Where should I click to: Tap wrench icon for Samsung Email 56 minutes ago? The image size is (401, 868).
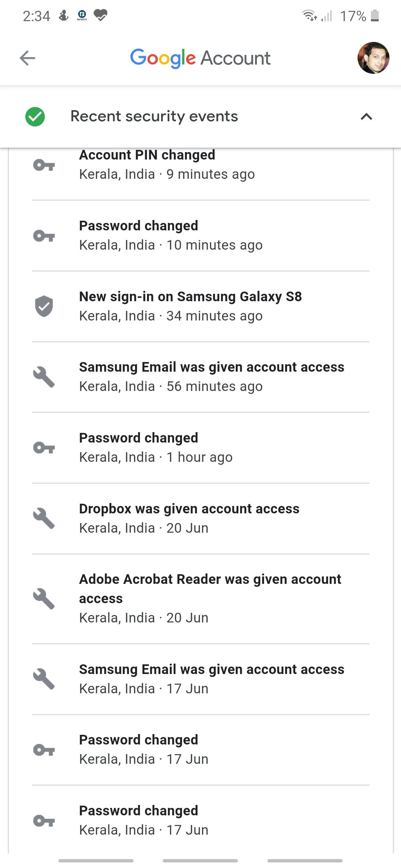coord(44,377)
